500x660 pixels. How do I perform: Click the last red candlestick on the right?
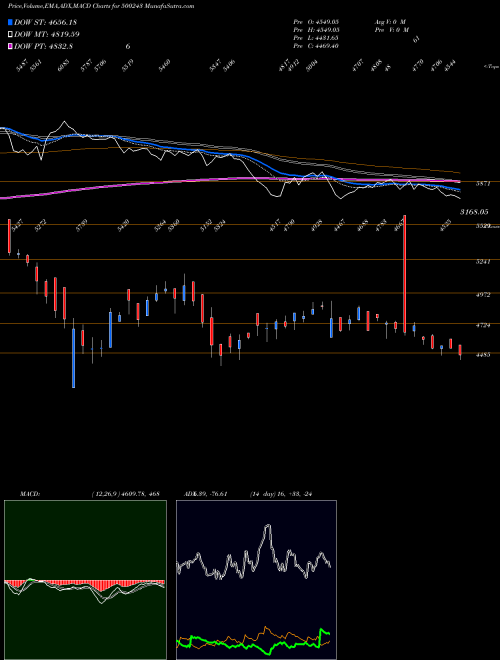coord(460,350)
